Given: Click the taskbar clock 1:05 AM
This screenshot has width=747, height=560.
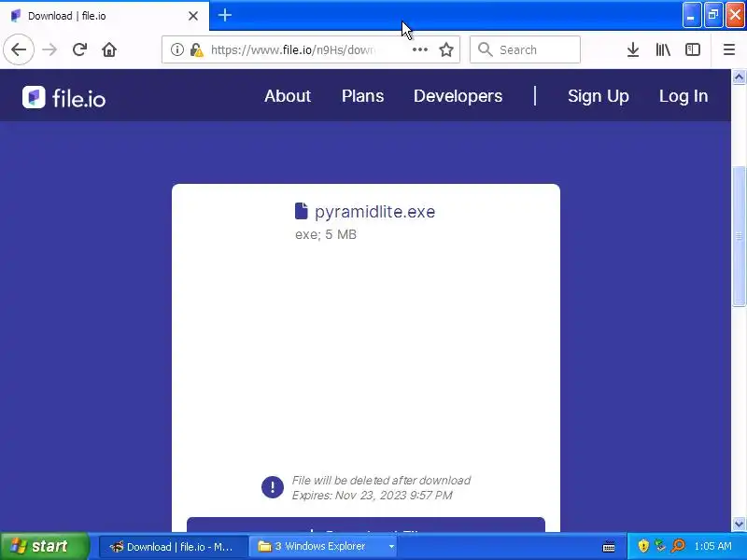Looking at the screenshot, I should tap(712, 546).
